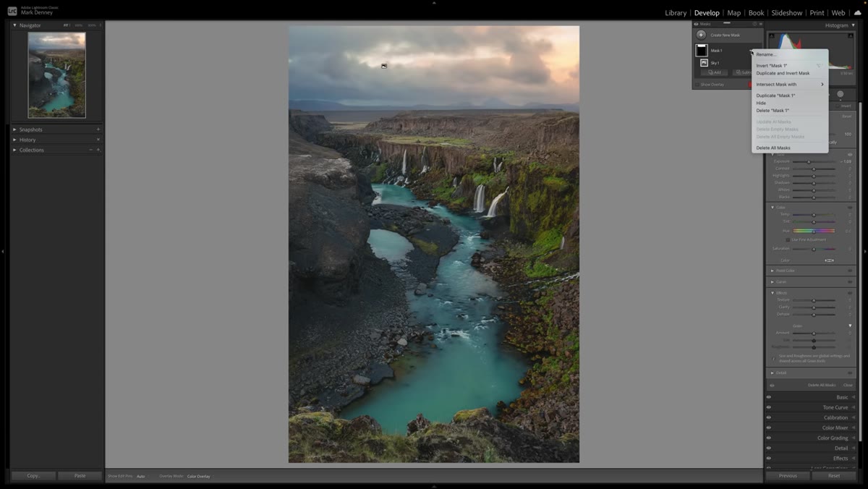Image resolution: width=868 pixels, height=489 pixels.
Task: Enable the Use Fine Adjustment checkbox
Action: tap(788, 239)
